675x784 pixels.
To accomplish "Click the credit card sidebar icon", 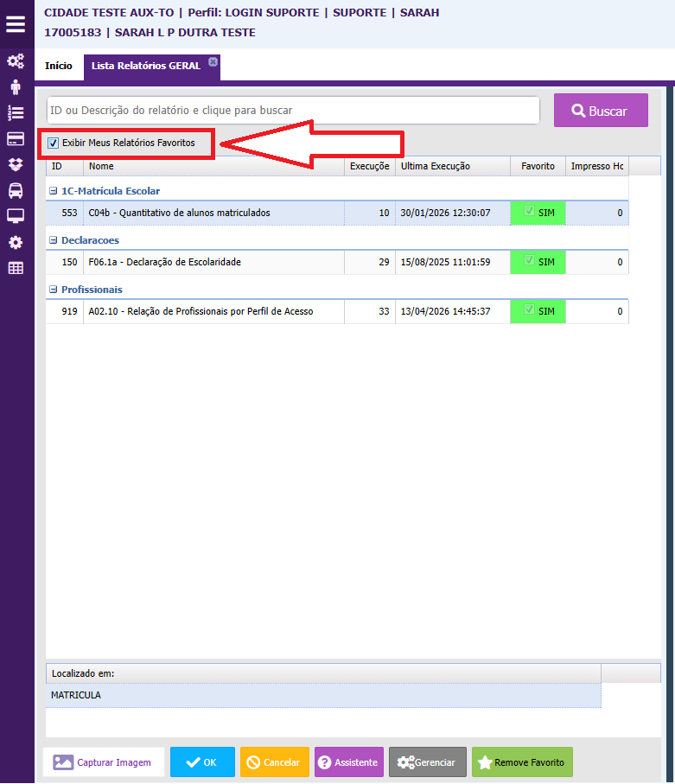I will [16, 138].
